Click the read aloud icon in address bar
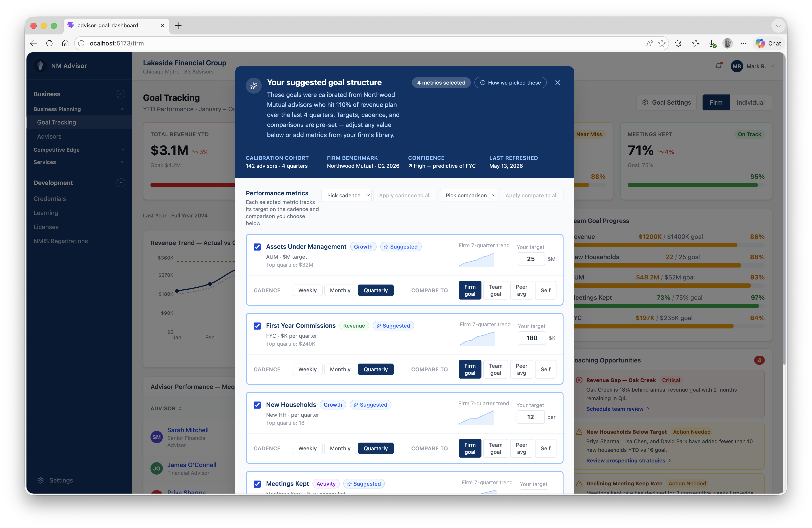 point(649,43)
